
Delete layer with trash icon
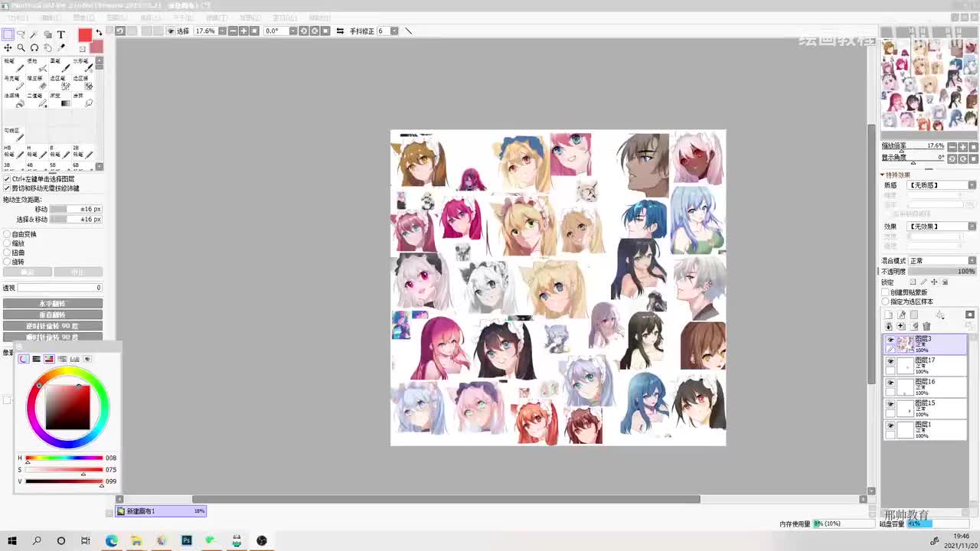(926, 327)
